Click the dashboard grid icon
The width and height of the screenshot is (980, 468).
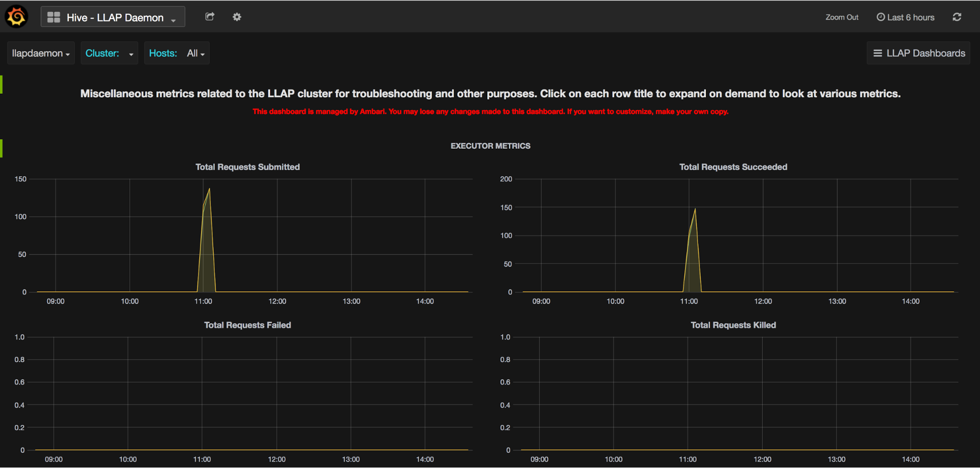pos(53,16)
